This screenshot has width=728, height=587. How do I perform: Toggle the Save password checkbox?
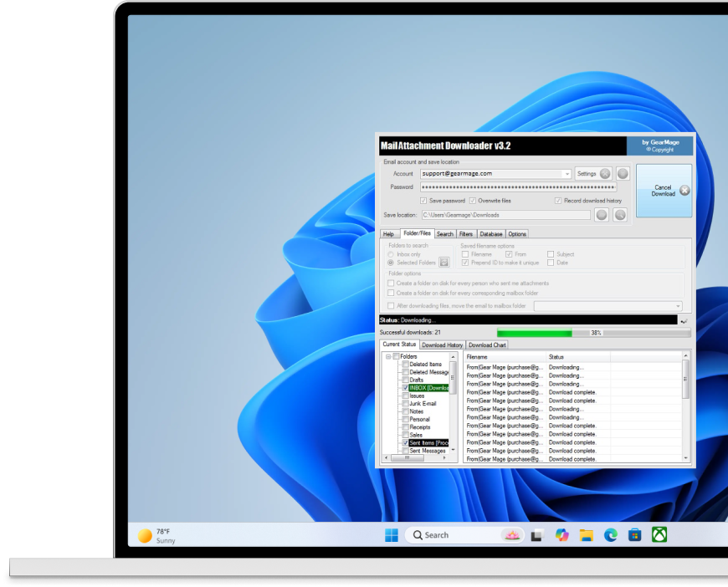point(424,201)
